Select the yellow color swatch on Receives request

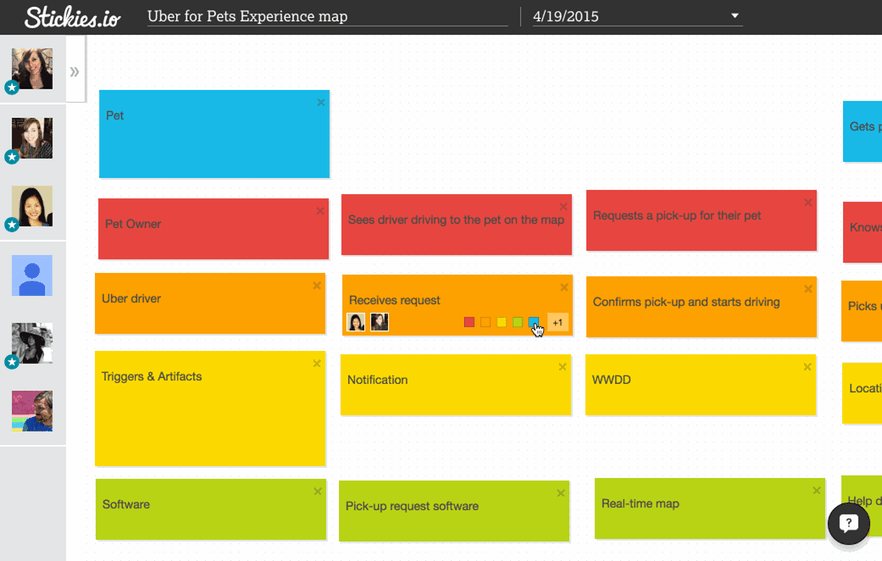[501, 322]
